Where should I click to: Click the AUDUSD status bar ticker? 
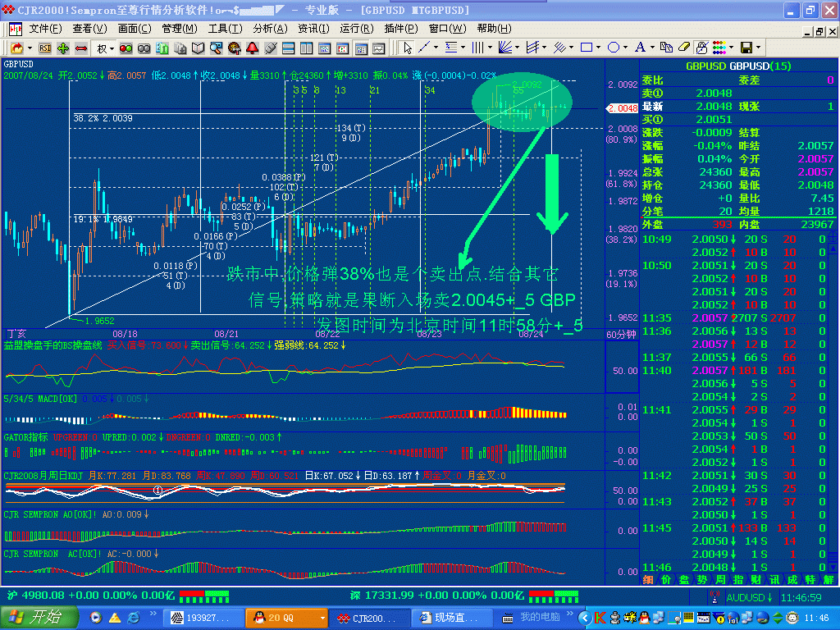tap(750, 597)
